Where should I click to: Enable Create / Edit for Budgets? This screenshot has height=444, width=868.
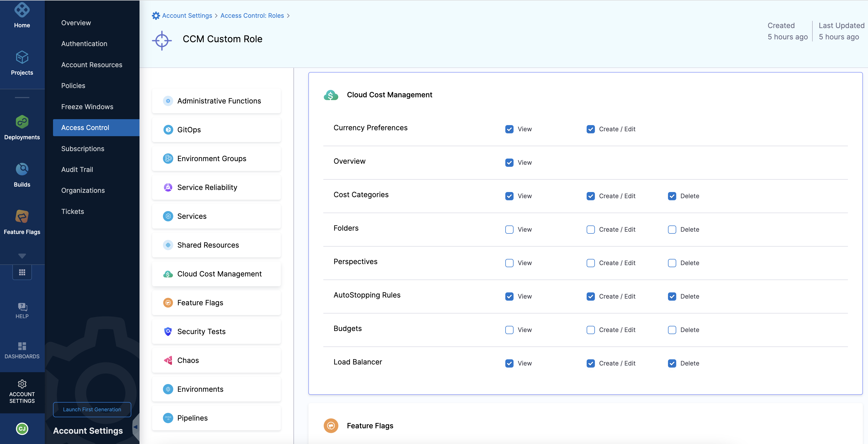(x=590, y=330)
